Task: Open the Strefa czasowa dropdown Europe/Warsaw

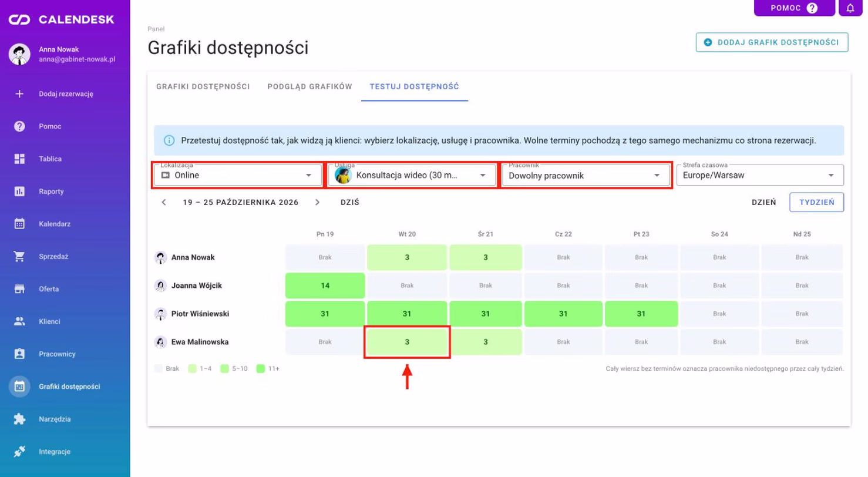Action: click(x=760, y=175)
